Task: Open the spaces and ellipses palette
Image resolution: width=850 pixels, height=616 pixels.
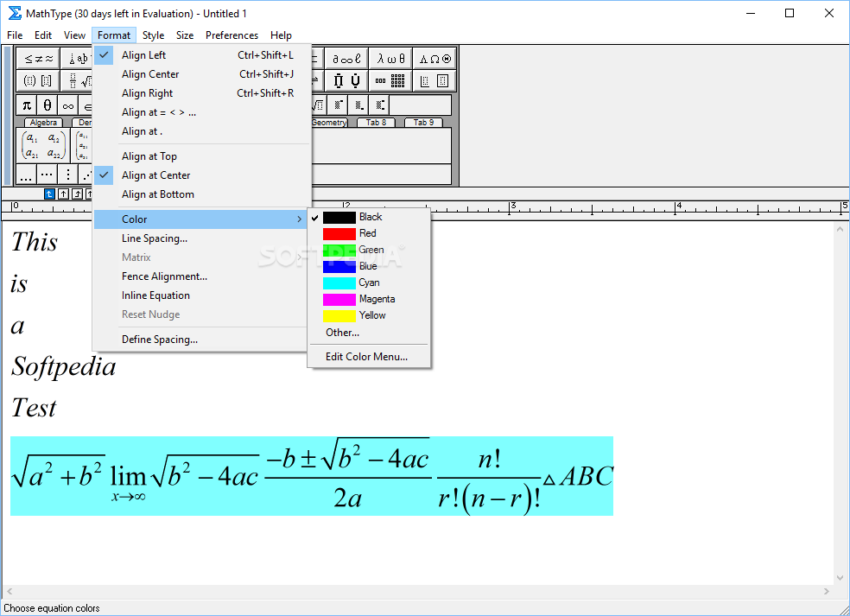Action: (77, 59)
